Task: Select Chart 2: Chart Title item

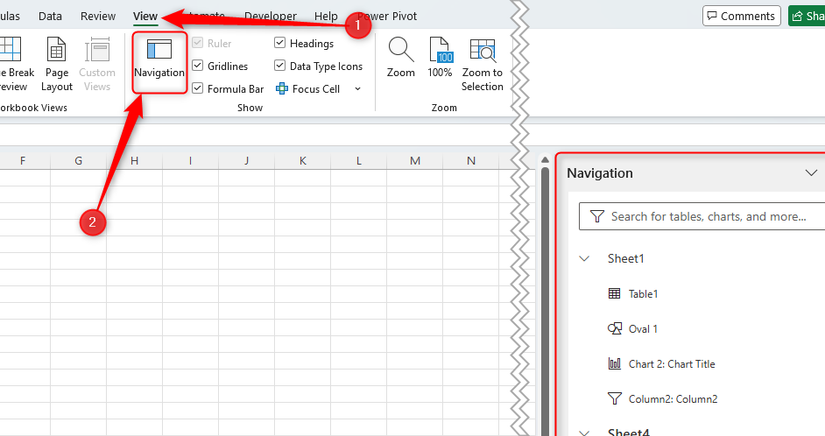Action: pyautogui.click(x=671, y=364)
